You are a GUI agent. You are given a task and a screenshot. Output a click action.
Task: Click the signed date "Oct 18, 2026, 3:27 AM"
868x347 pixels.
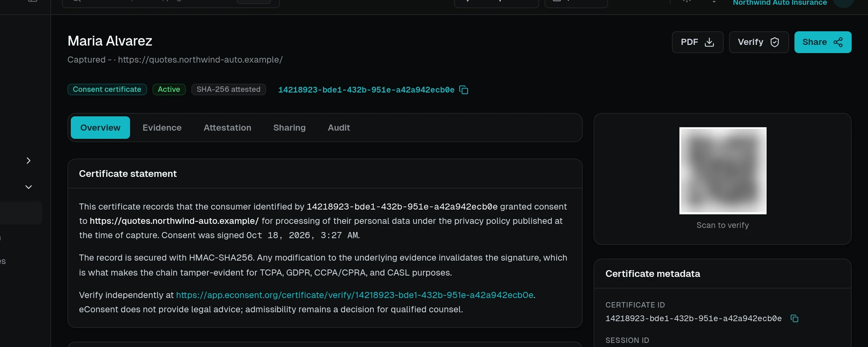[302, 235]
